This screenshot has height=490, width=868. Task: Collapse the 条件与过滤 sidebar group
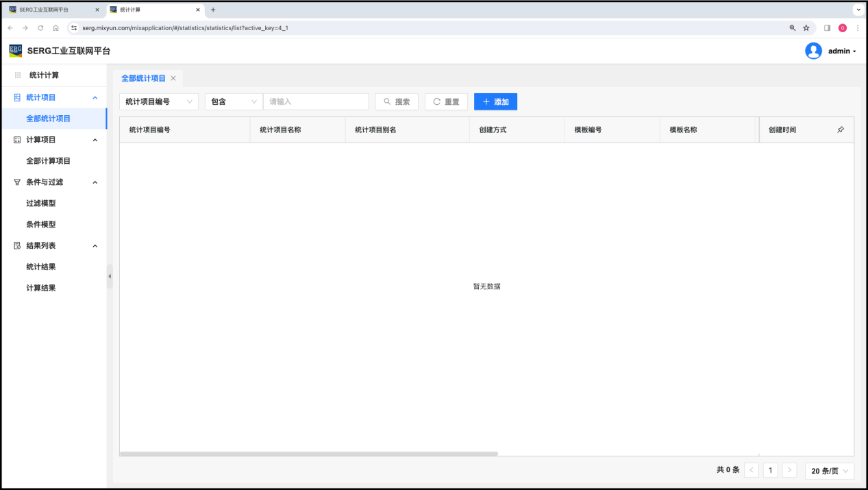point(95,182)
